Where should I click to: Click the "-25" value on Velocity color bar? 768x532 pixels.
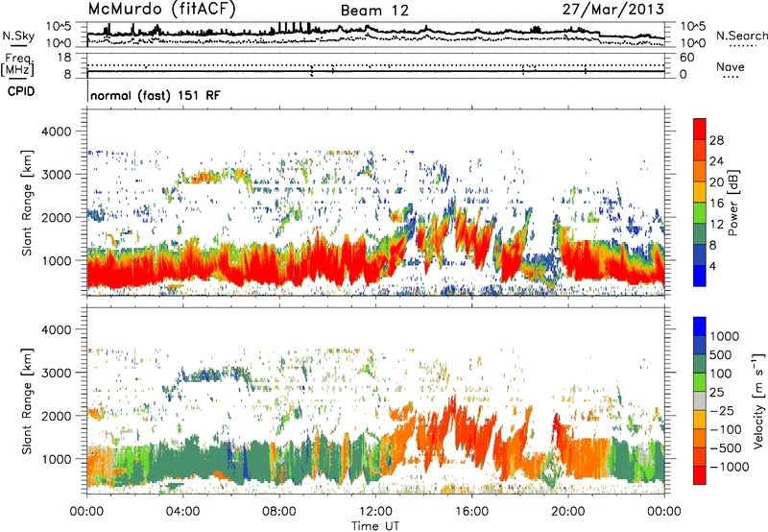click(x=722, y=410)
